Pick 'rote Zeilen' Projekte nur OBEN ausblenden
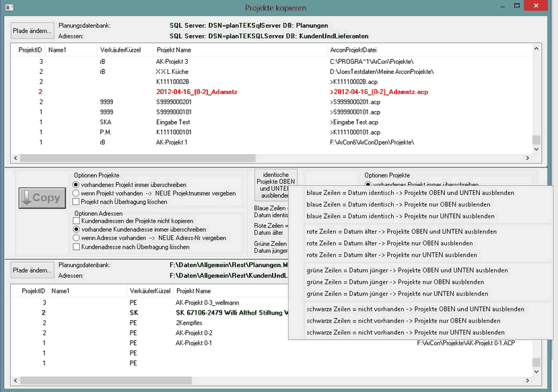The height and width of the screenshot is (392, 558). 389,243
